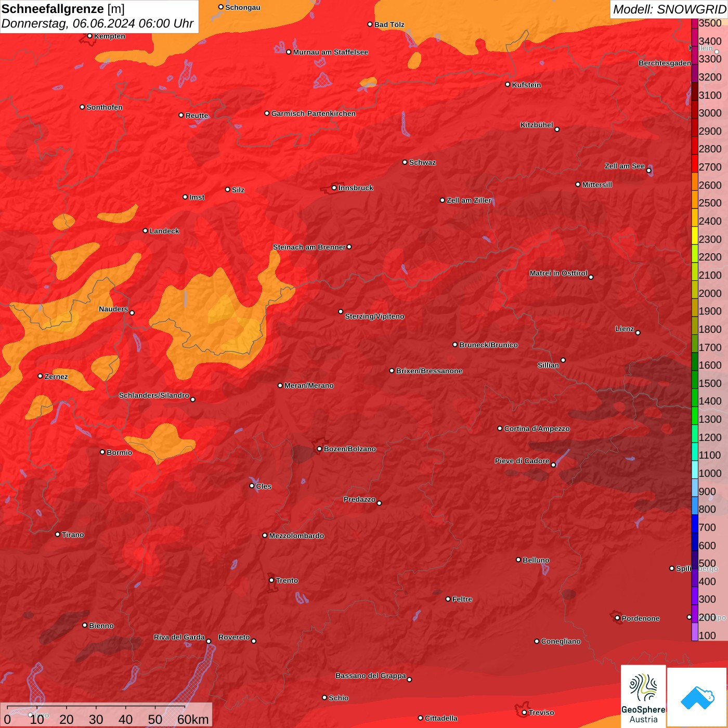Screen dimensions: 728x728
Task: Click the Matrei in Osttirol label
Action: click(x=558, y=273)
